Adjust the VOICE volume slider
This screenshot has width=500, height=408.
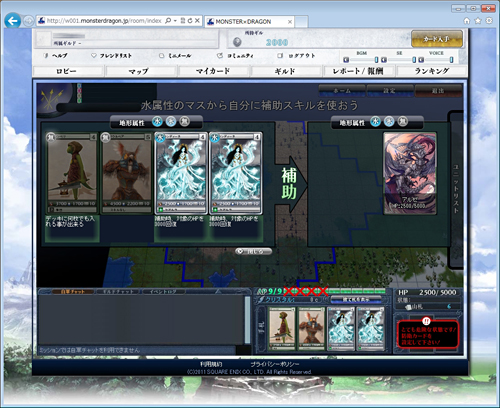tap(436, 60)
